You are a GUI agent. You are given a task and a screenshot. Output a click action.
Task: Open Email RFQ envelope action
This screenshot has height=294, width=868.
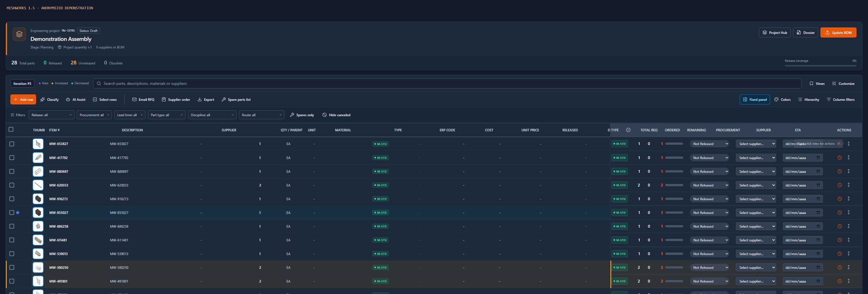[143, 99]
